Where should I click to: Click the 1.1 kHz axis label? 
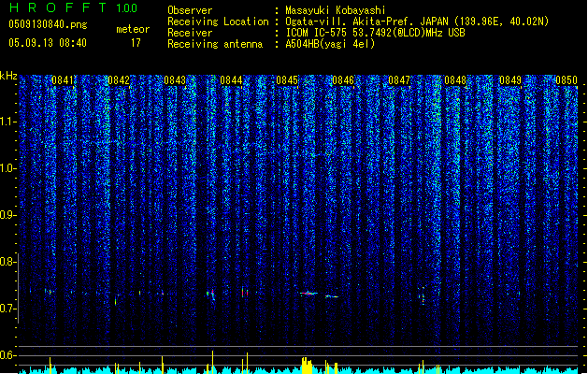(7, 122)
